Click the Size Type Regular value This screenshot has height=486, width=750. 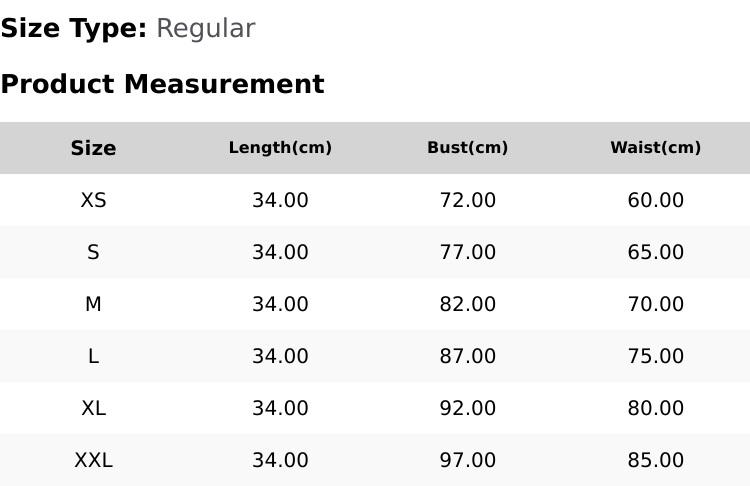click(206, 29)
